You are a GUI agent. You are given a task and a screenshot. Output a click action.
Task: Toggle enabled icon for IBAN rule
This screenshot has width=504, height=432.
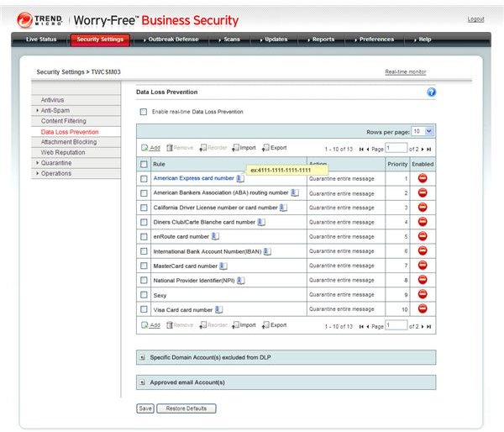(423, 250)
